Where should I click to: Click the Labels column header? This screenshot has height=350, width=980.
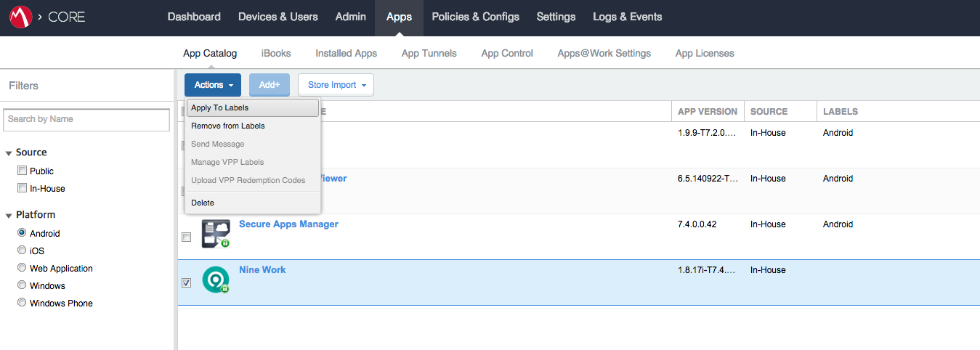841,112
